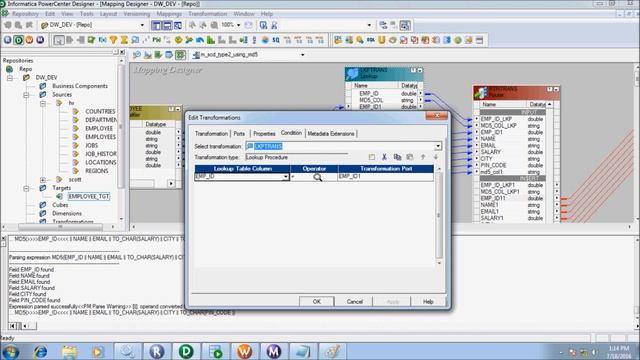The height and width of the screenshot is (360, 640).
Task: Open the 100% zoom dropdown
Action: pos(239,25)
